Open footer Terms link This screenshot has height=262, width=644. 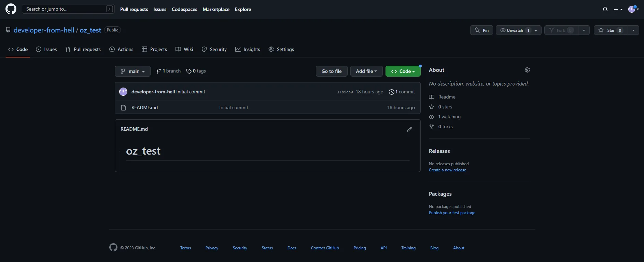(185, 248)
